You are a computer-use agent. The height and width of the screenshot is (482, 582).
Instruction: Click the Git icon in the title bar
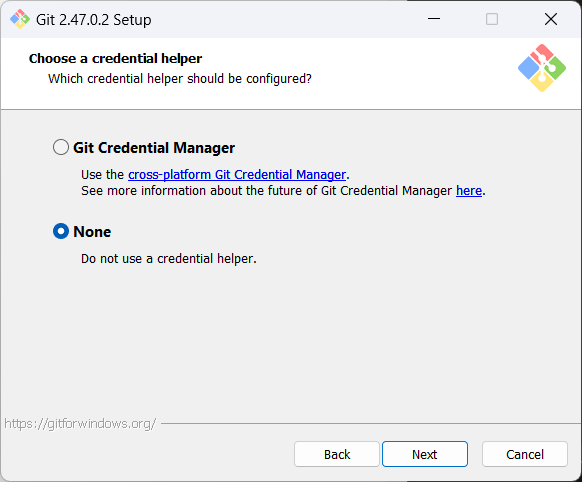pyautogui.click(x=20, y=19)
